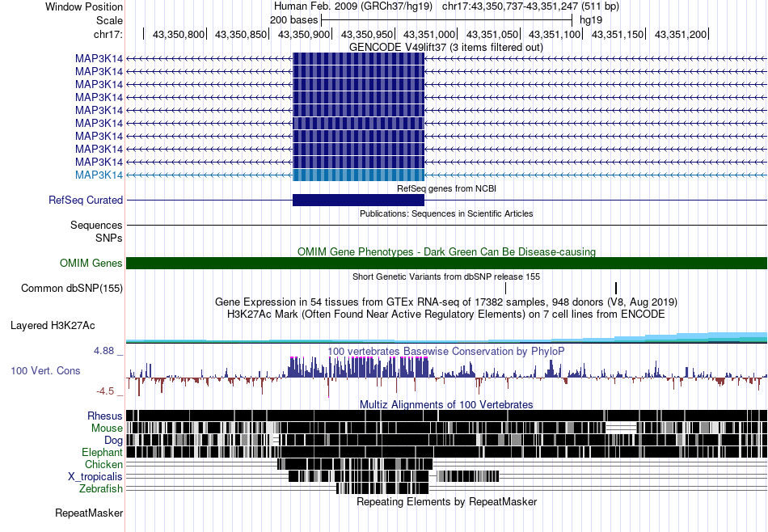Open 100 vertebrates Basewise Conservation by PhyloP title
This screenshot has width=768, height=532.
(445, 351)
